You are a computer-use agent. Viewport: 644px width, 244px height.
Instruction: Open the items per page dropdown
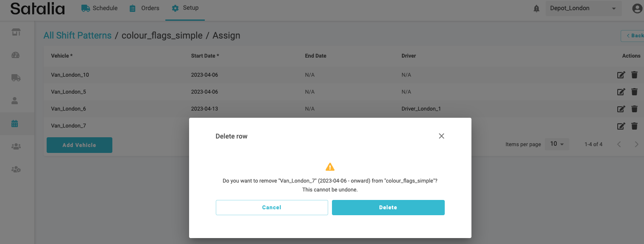(557, 144)
